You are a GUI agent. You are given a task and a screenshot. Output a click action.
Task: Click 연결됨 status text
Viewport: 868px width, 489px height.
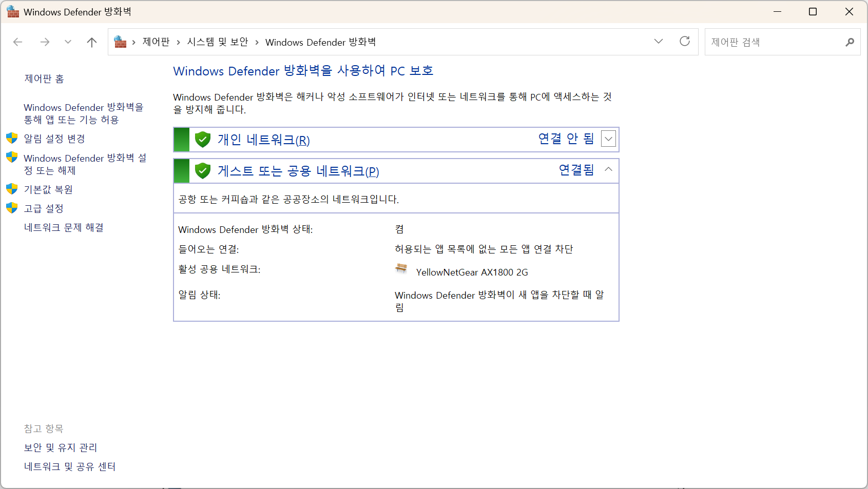[576, 170]
